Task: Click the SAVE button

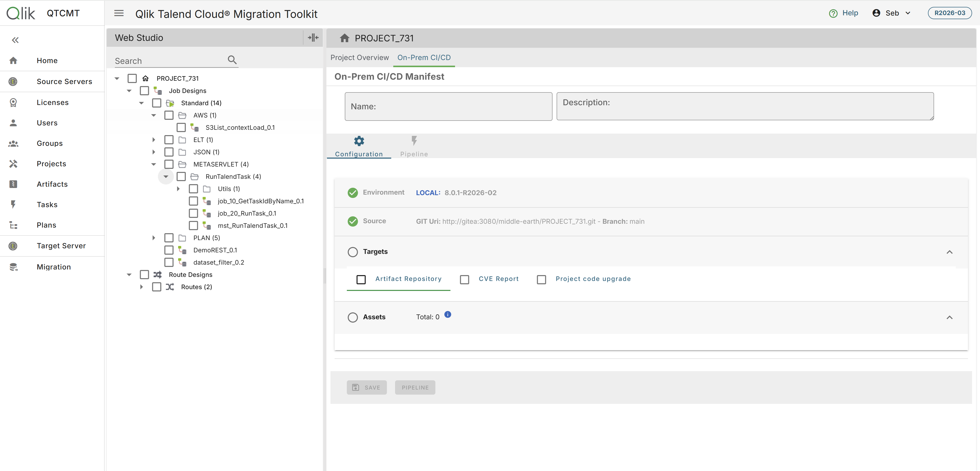Action: pyautogui.click(x=366, y=387)
